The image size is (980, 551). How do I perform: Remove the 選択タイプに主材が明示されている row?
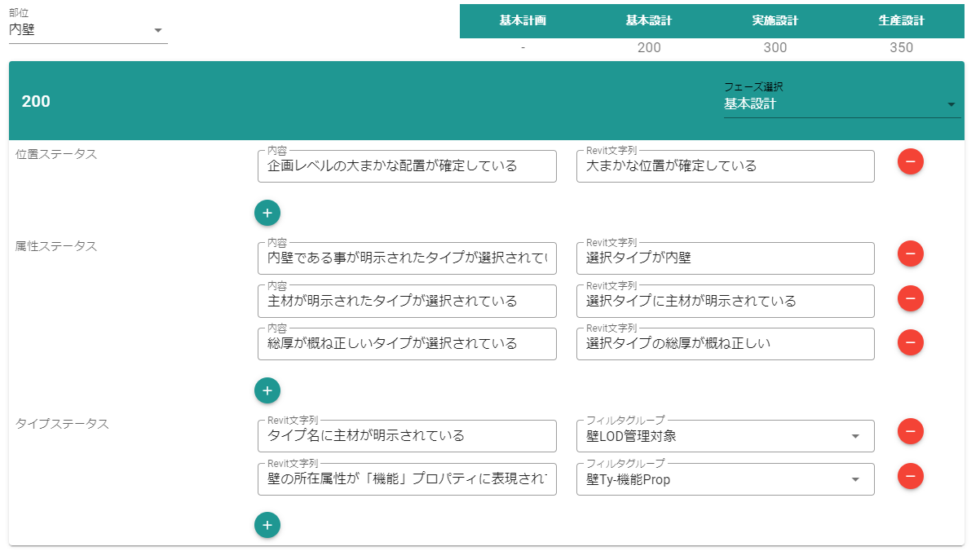(910, 298)
